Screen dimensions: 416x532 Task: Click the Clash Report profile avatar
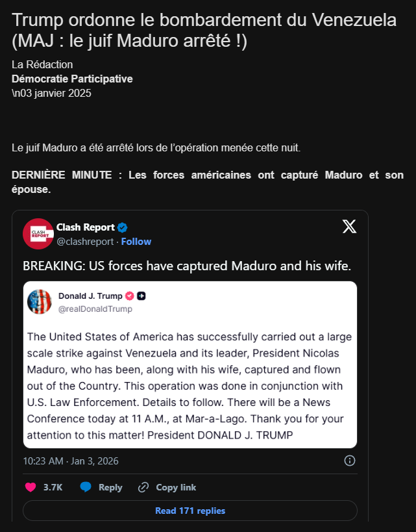point(38,234)
